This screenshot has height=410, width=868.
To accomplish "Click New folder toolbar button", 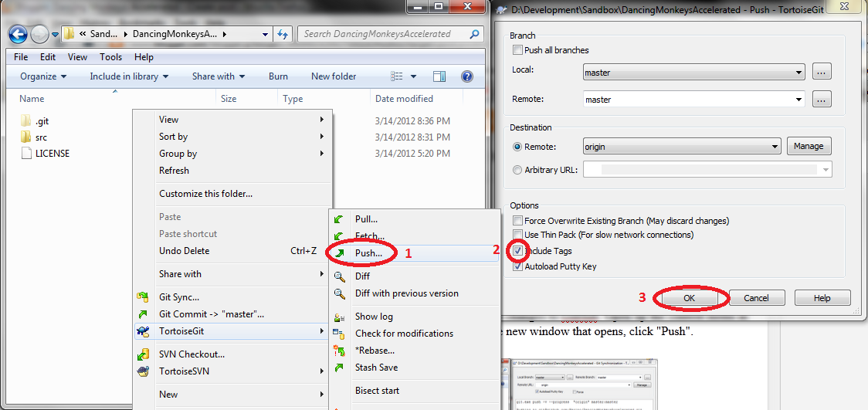I will (334, 76).
